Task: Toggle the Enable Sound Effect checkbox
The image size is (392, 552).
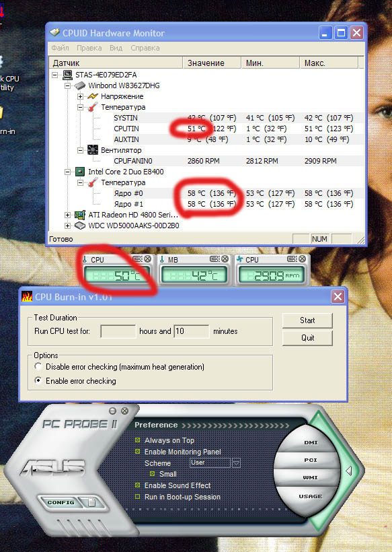Action: 137,485
